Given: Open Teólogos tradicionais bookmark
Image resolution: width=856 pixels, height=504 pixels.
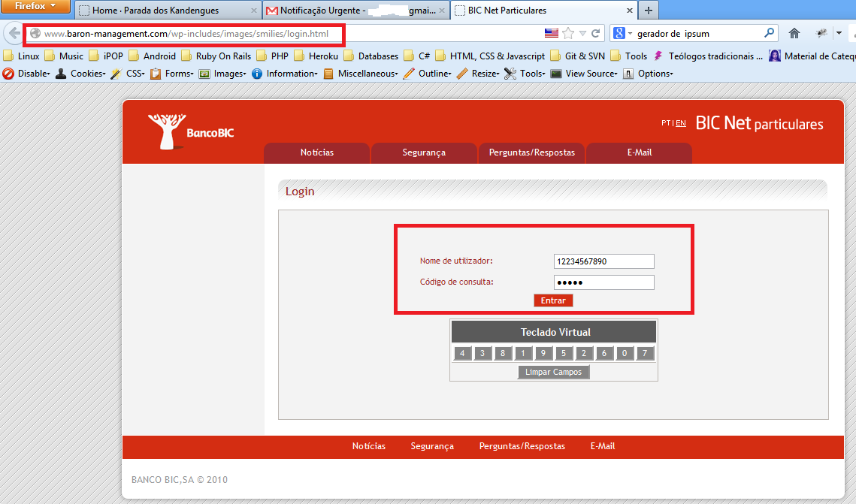Looking at the screenshot, I should click(709, 56).
